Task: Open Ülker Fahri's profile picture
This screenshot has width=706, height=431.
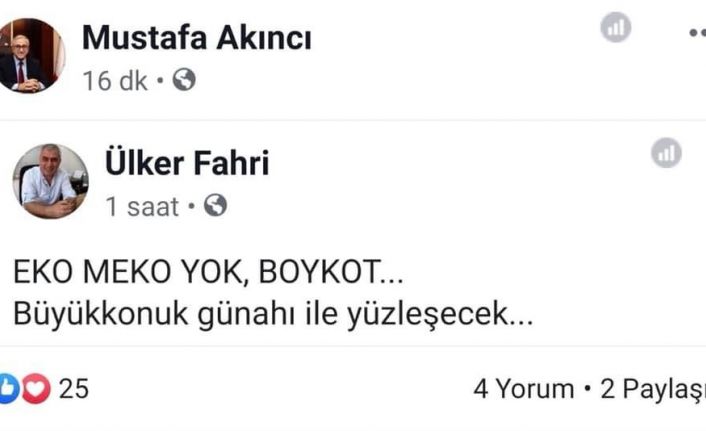Action: point(50,181)
